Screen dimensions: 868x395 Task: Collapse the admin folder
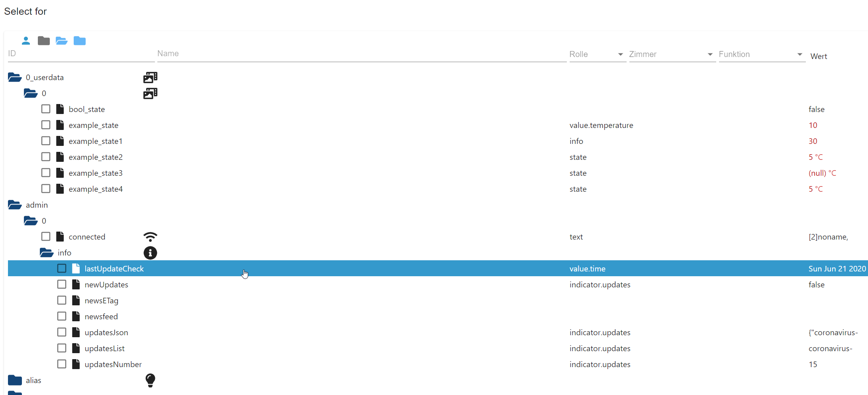(15, 205)
